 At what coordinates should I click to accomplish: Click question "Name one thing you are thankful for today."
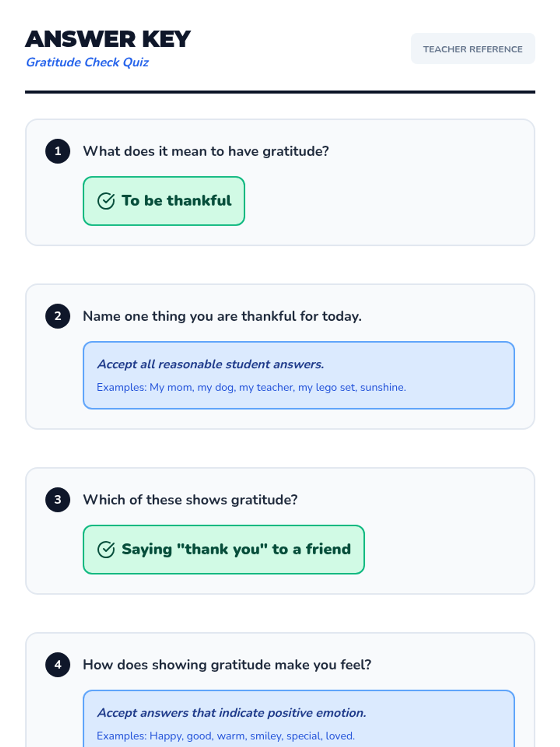tap(222, 316)
